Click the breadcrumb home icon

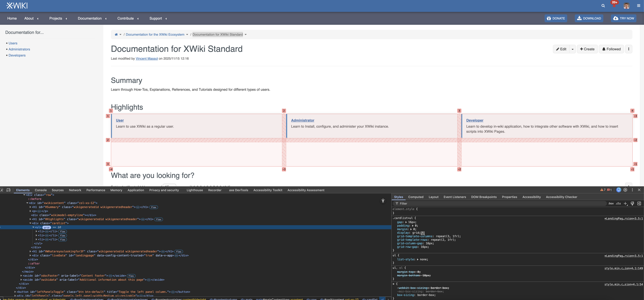point(116,34)
